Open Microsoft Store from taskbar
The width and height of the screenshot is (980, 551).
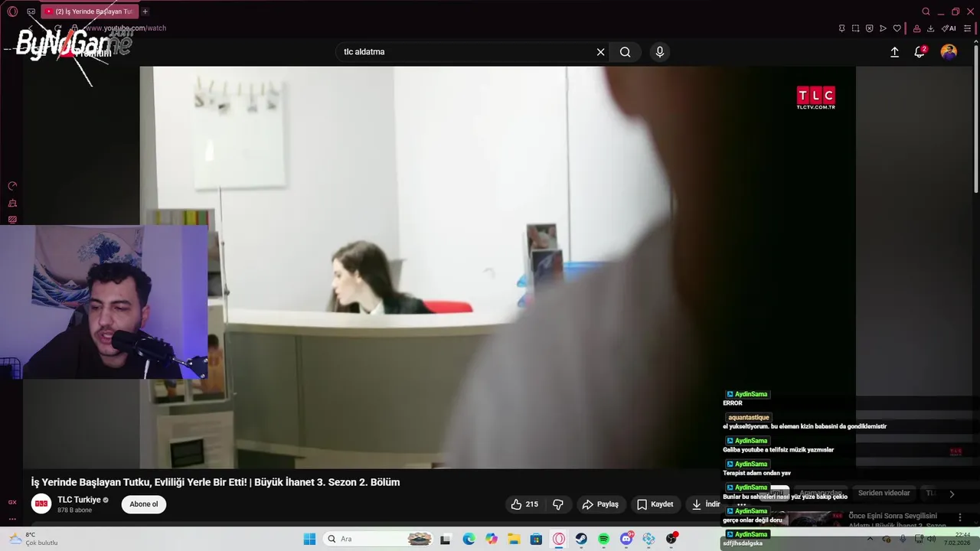coord(536,539)
